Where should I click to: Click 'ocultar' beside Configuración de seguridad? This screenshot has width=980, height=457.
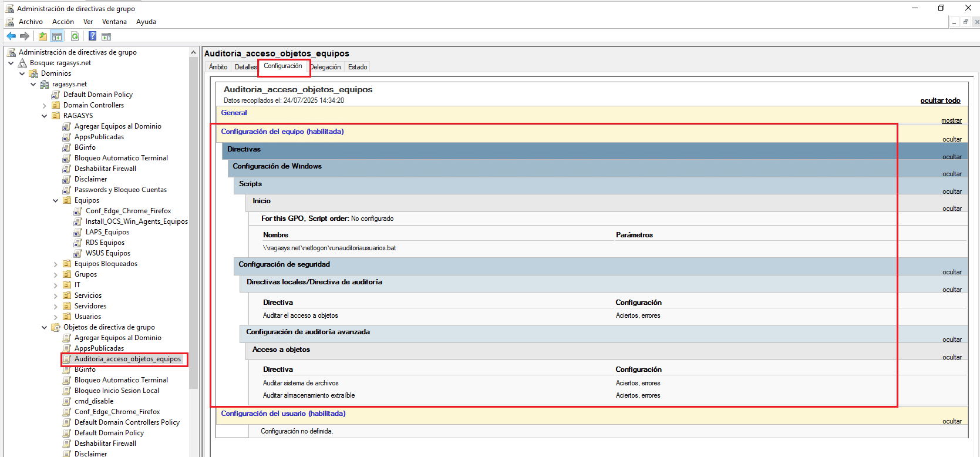pyautogui.click(x=952, y=272)
